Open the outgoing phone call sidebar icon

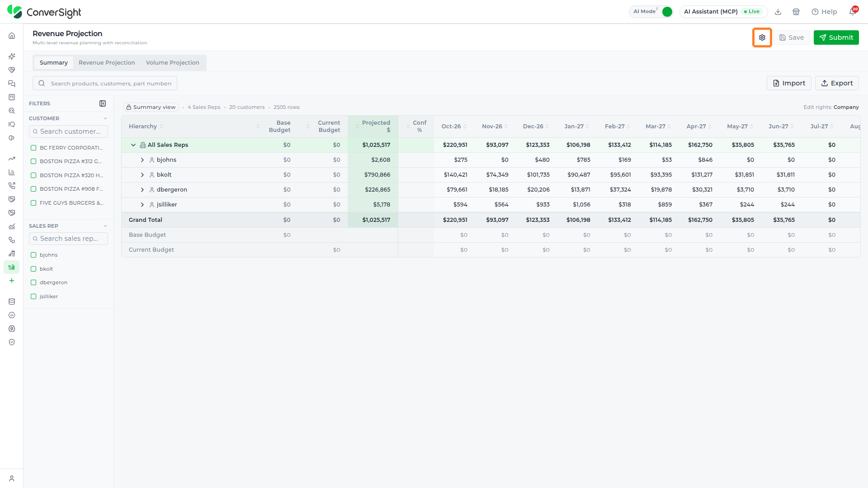click(x=12, y=186)
